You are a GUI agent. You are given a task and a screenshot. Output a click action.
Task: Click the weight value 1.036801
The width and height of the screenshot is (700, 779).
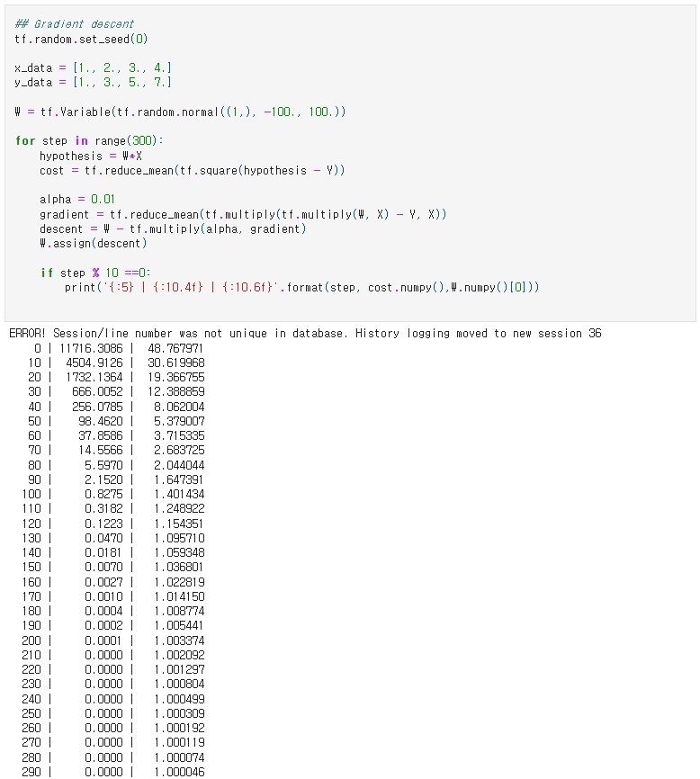[x=179, y=567]
